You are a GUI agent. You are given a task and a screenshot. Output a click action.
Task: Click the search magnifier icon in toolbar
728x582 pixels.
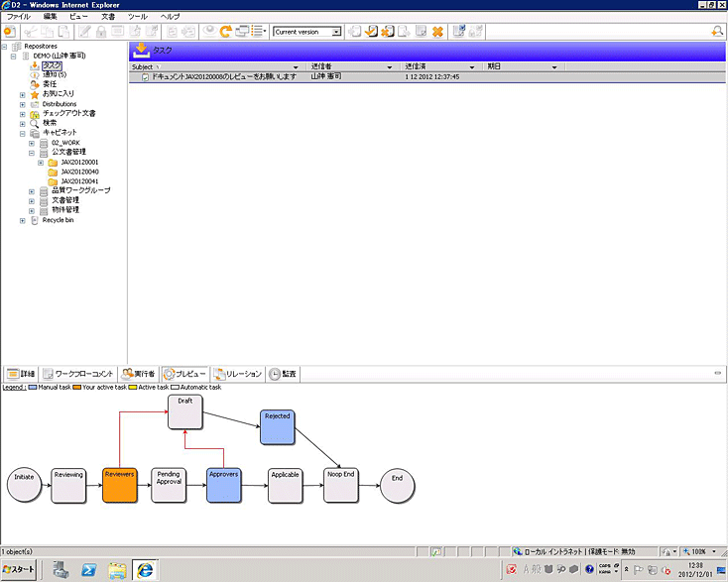pyautogui.click(x=717, y=32)
